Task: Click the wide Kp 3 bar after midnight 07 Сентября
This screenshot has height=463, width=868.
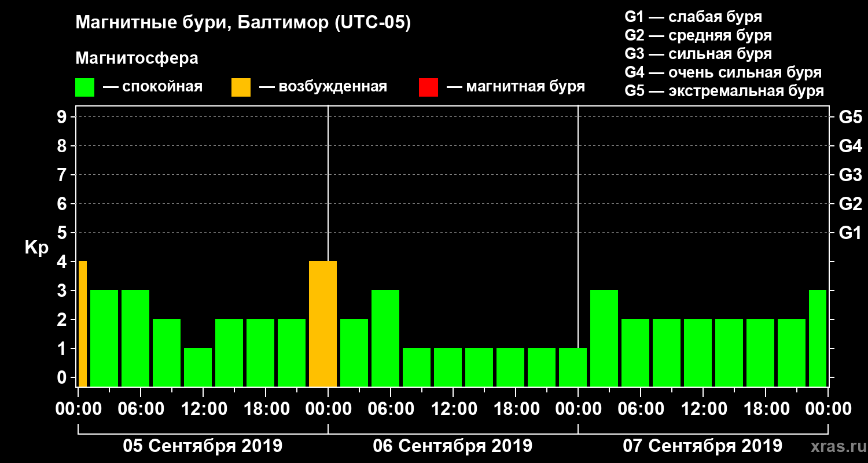Action: pyautogui.click(x=604, y=338)
